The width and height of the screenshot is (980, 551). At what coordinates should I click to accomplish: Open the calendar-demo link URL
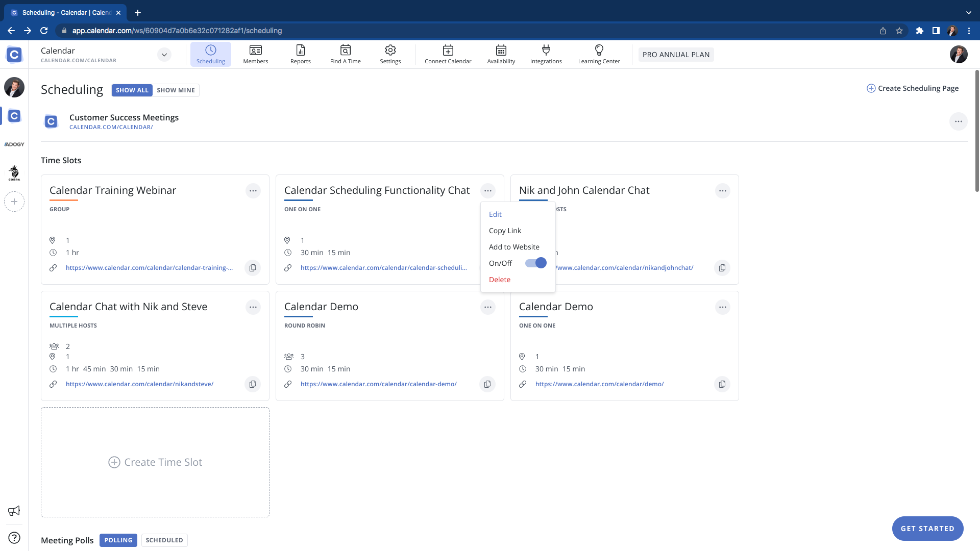pyautogui.click(x=378, y=384)
